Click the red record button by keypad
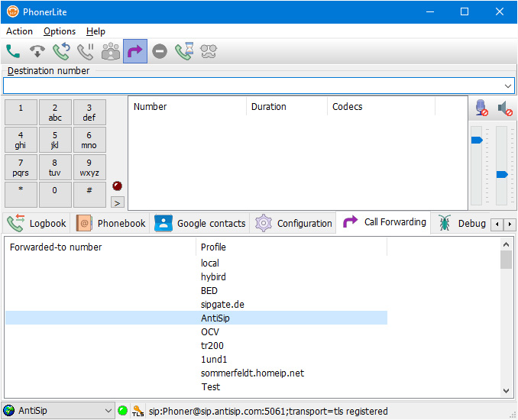This screenshot has height=420, width=518. [118, 186]
